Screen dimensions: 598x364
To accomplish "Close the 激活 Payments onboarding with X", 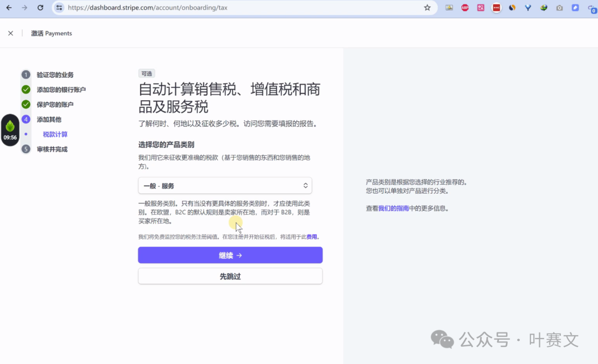I will (x=11, y=33).
